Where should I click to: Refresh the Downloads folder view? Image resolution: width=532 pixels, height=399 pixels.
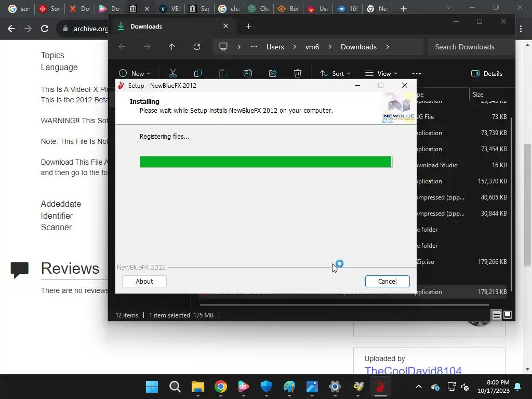197,47
